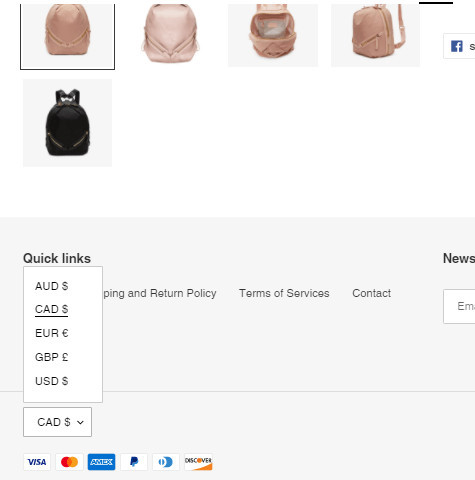Select AUD $ from currency list
The image size is (475, 480).
point(52,286)
